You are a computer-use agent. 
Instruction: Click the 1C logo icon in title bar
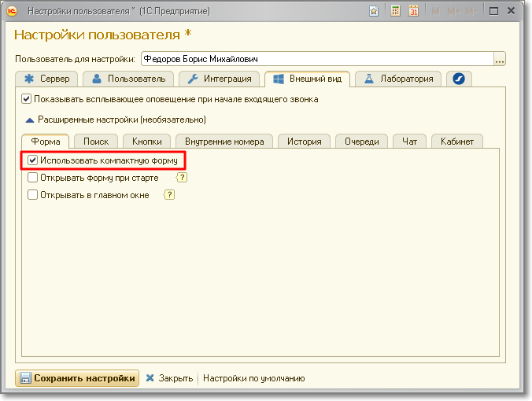pos(12,11)
